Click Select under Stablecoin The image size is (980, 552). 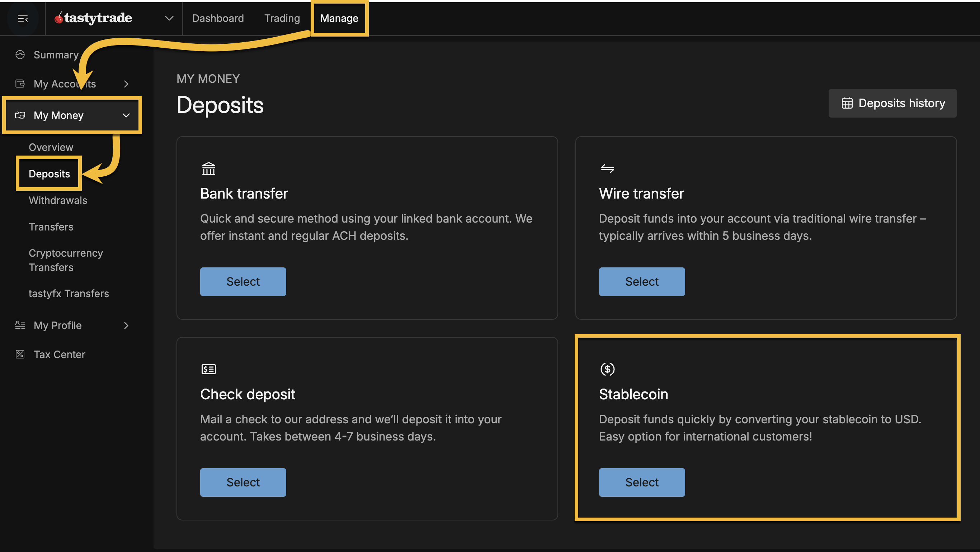click(x=641, y=482)
